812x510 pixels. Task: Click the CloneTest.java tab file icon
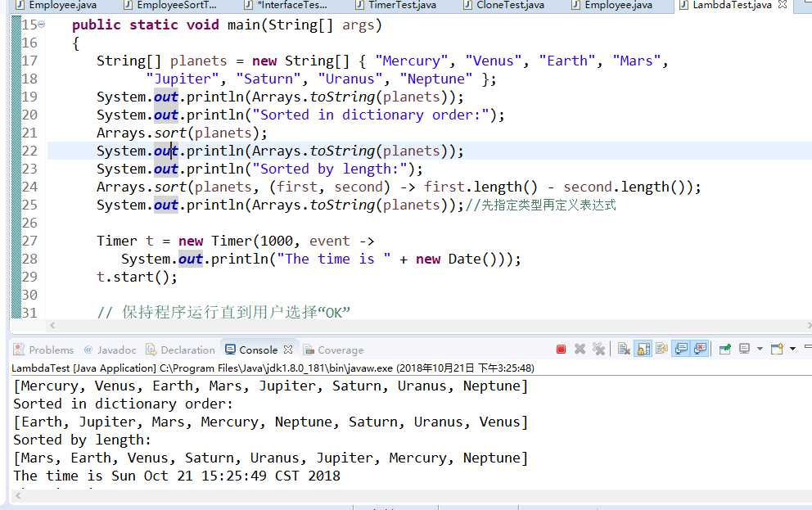(x=467, y=5)
